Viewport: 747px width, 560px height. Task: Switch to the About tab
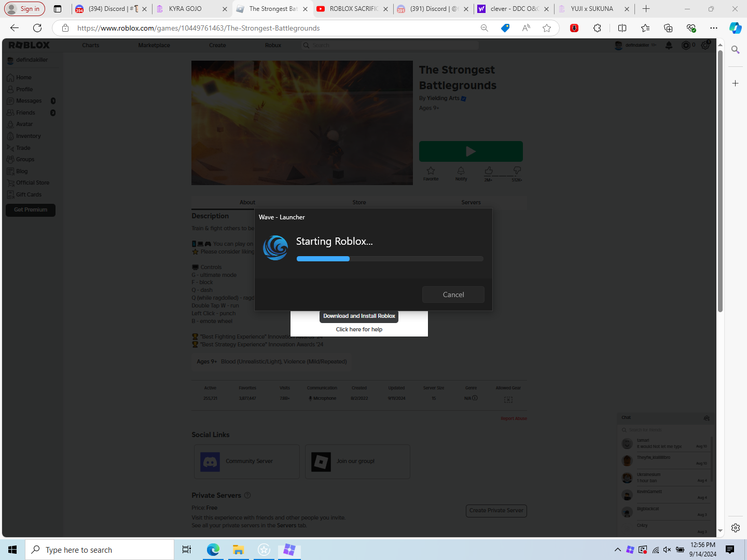pyautogui.click(x=247, y=202)
